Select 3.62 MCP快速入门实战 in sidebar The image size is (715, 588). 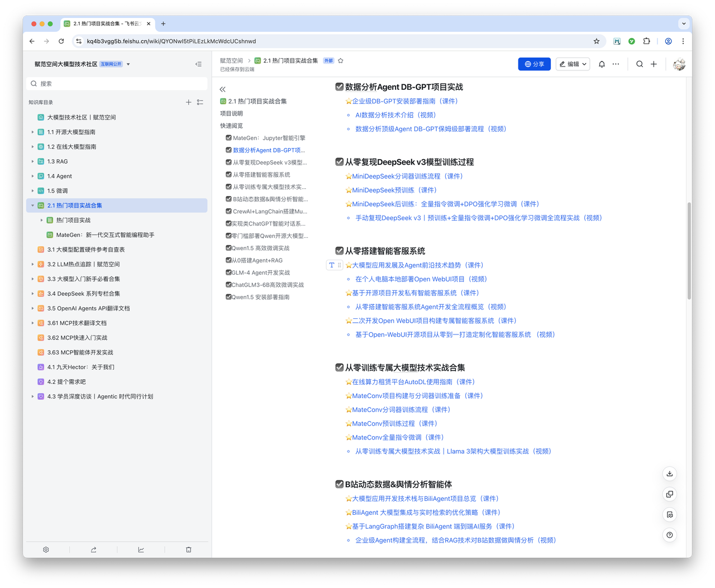point(117,338)
